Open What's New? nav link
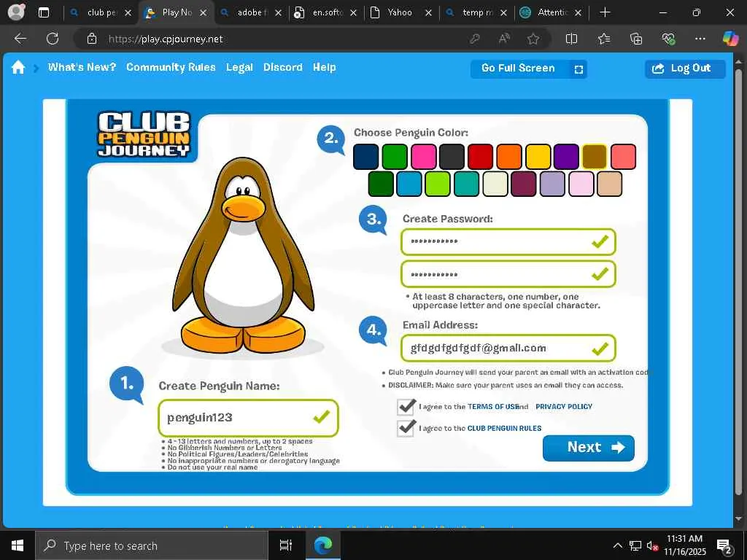This screenshot has width=747, height=560. click(x=82, y=67)
